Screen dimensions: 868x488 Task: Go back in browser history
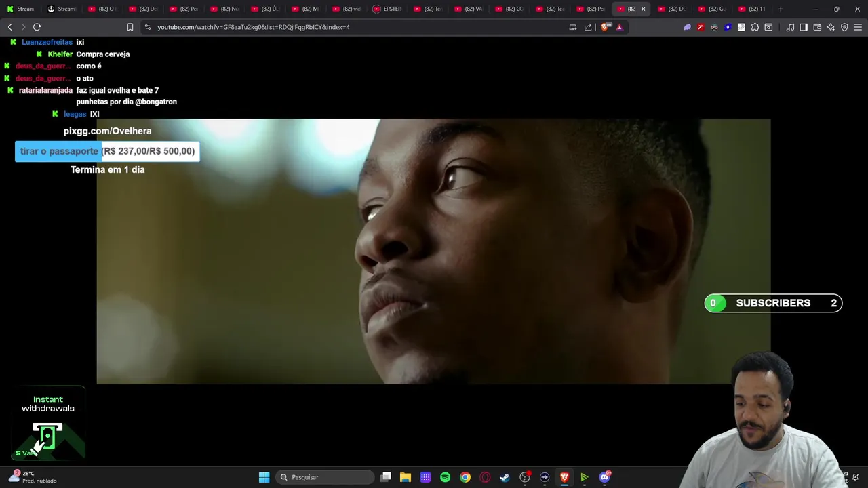point(10,27)
